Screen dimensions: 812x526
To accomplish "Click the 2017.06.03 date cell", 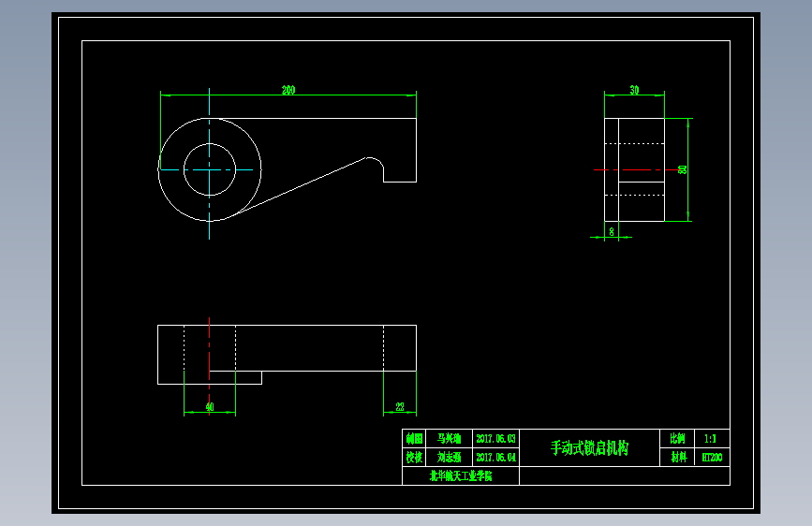I will (x=495, y=439).
